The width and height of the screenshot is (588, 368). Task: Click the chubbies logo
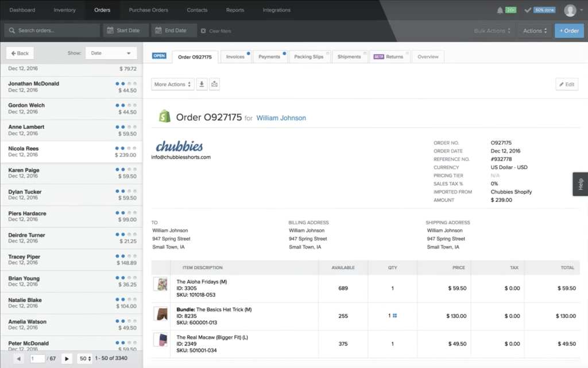tap(179, 146)
